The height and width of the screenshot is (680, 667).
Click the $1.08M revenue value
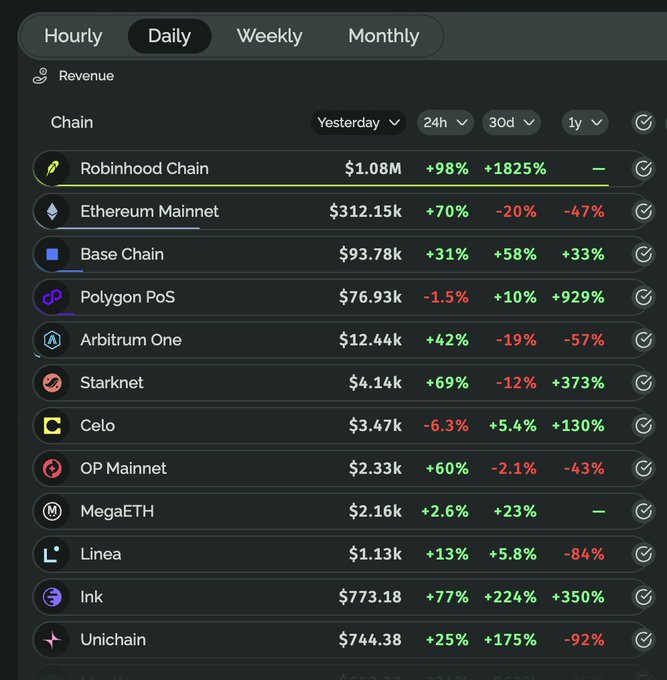tap(373, 168)
